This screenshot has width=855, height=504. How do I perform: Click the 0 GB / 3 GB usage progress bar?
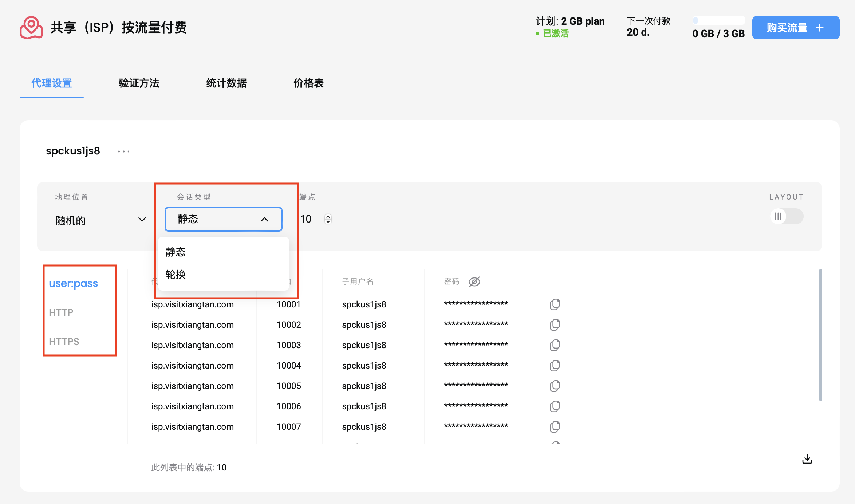coord(718,20)
